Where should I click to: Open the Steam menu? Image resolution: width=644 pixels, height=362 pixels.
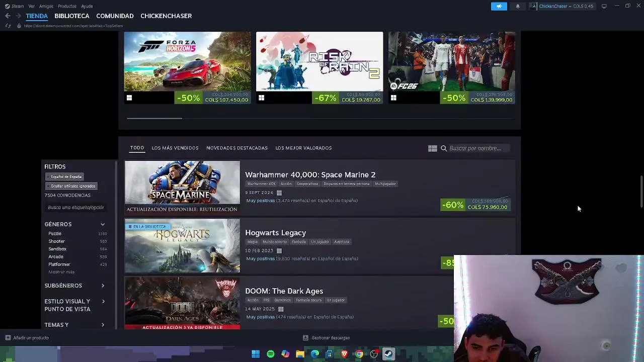(18, 6)
